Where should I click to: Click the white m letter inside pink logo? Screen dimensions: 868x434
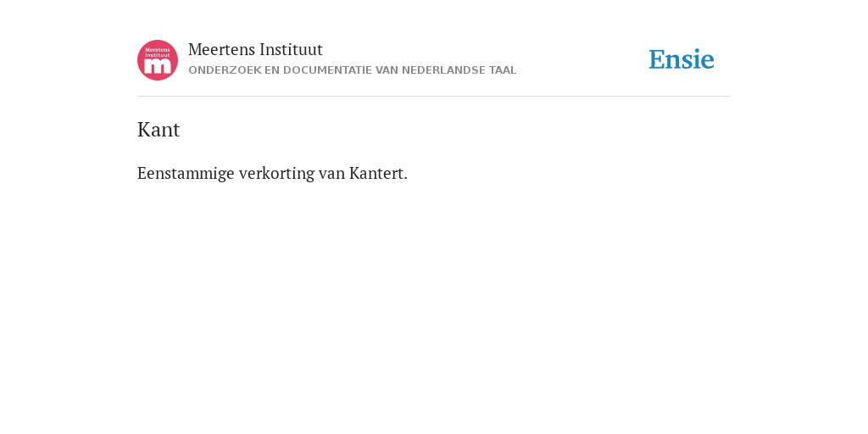(158, 66)
